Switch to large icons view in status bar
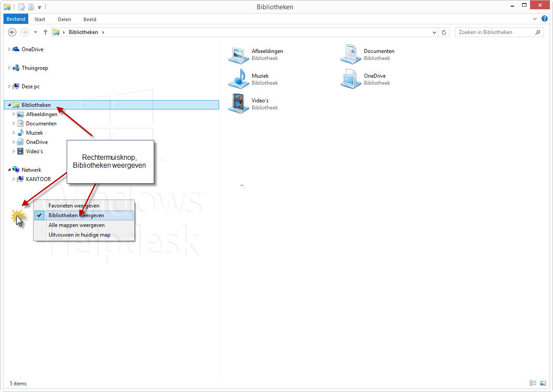This screenshot has width=553, height=392. click(543, 383)
